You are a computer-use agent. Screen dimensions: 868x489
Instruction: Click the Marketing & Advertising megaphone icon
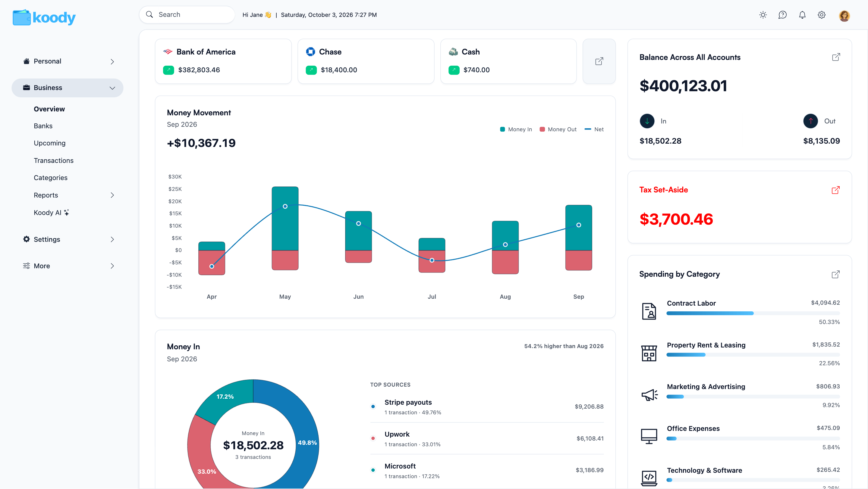pyautogui.click(x=649, y=395)
